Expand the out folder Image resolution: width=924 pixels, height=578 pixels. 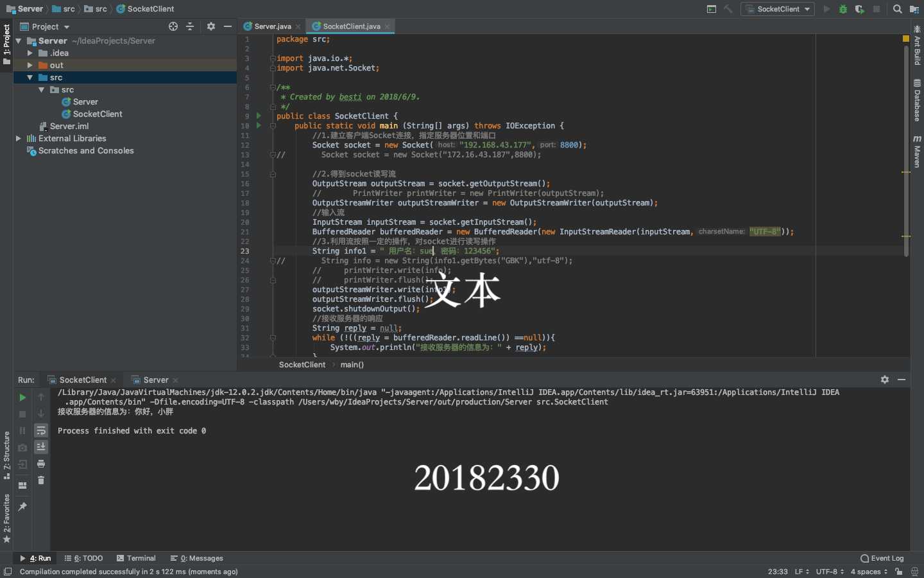pos(30,66)
